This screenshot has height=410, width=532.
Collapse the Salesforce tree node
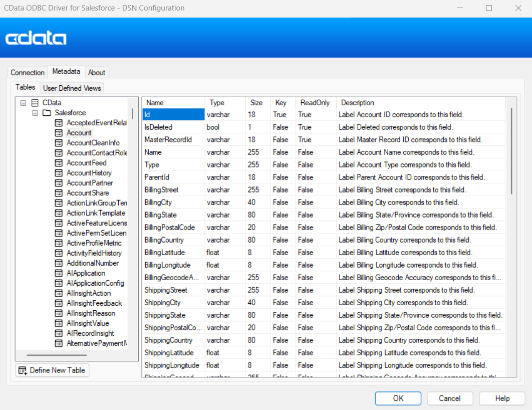35,113
